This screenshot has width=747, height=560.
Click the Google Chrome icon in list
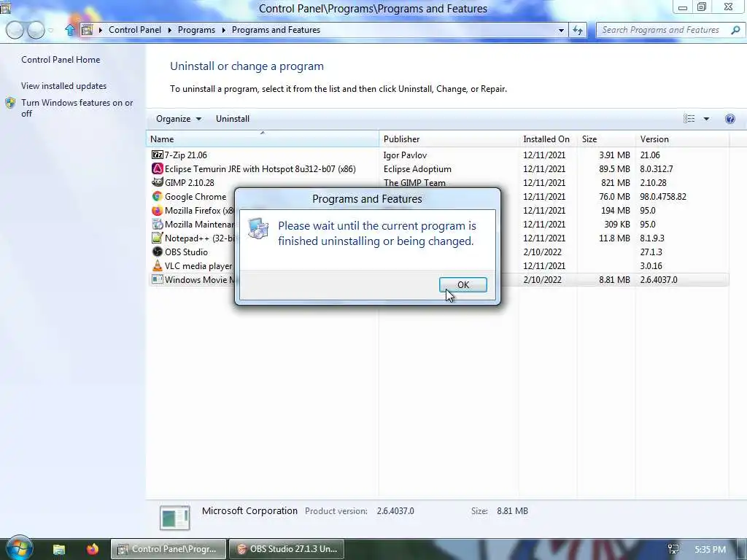tap(158, 196)
